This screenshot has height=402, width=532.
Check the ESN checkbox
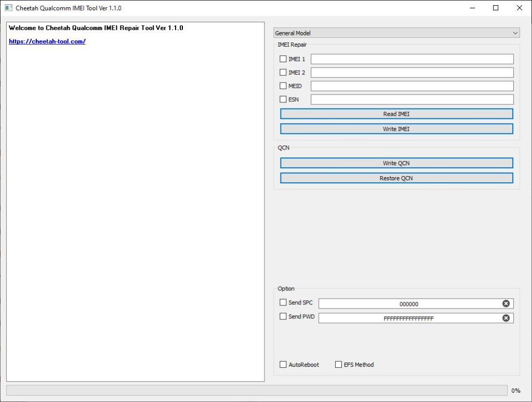tap(283, 99)
